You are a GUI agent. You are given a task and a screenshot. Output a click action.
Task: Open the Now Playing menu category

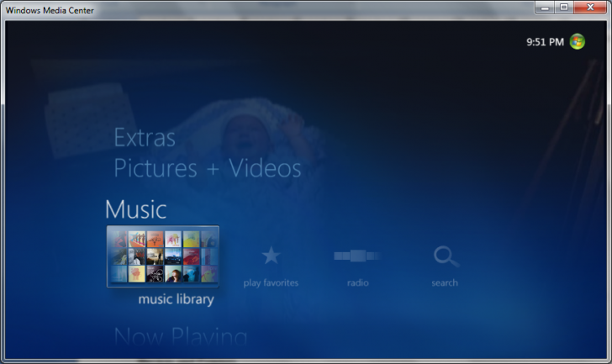coord(181,336)
